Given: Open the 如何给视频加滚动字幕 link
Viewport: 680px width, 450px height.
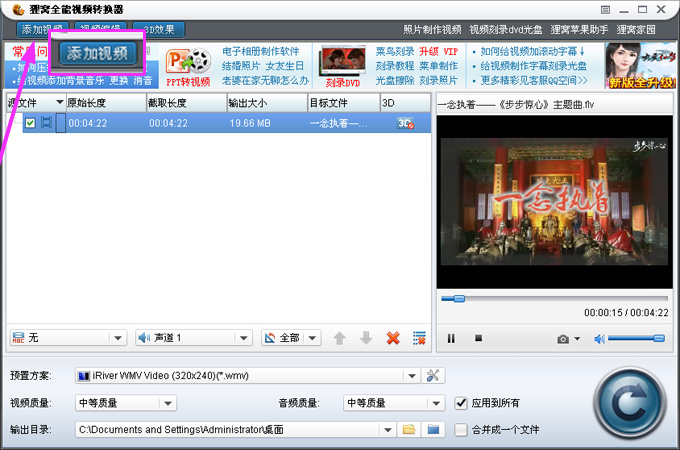Looking at the screenshot, I should [533, 52].
